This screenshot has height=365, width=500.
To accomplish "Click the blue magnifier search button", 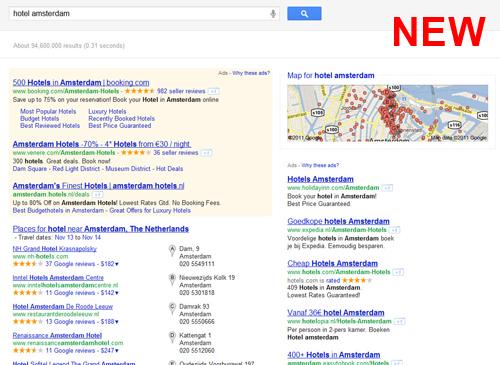I will (x=304, y=14).
